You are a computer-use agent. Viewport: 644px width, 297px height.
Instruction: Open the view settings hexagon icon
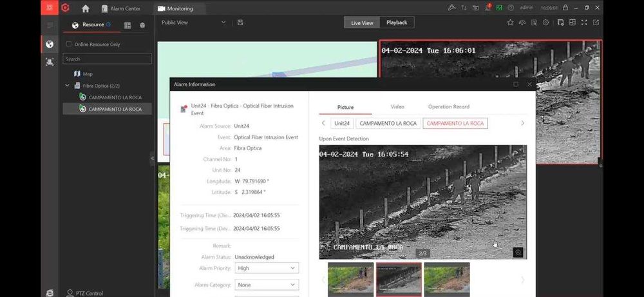(546, 23)
